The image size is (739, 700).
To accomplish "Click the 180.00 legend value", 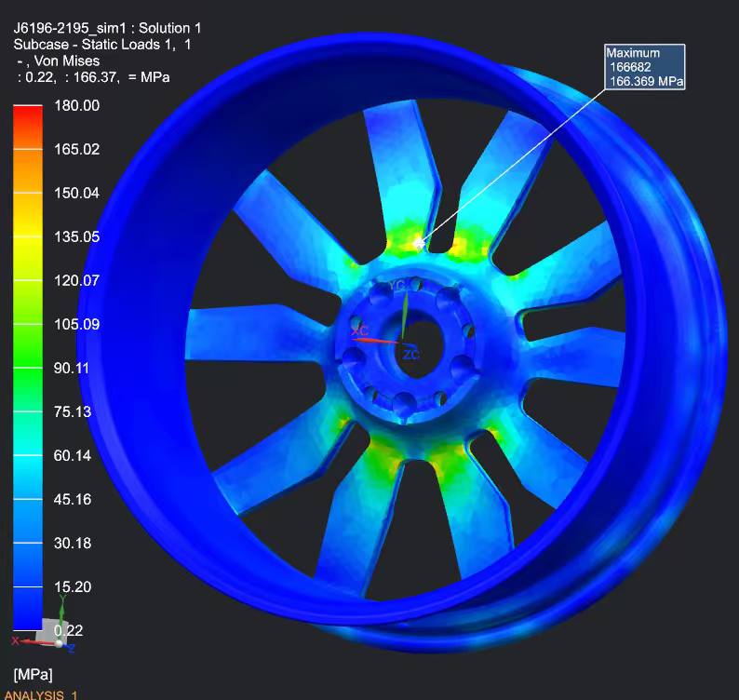I will point(77,105).
